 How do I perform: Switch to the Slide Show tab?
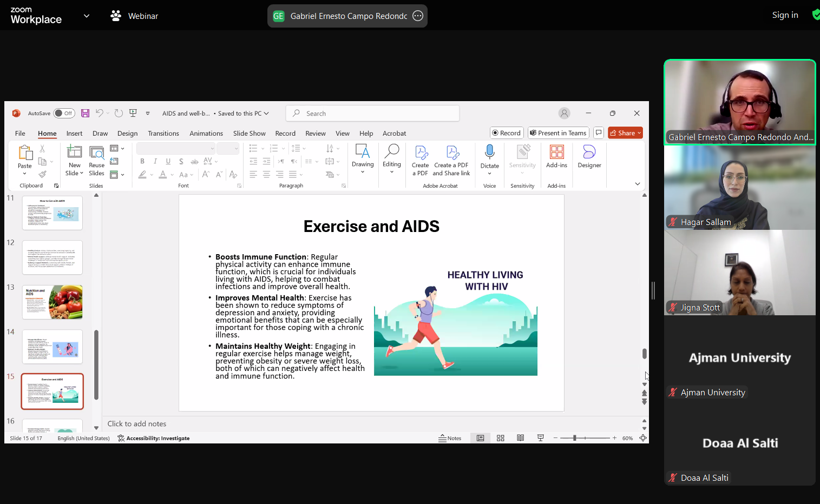[249, 134]
